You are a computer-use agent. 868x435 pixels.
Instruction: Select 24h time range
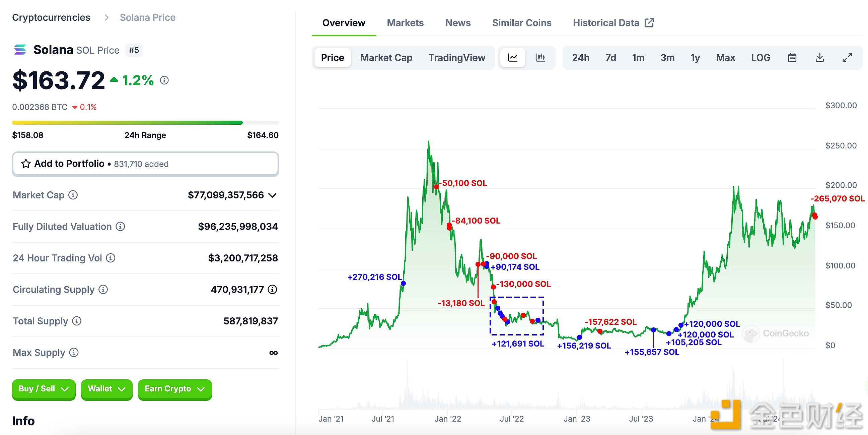coord(581,58)
